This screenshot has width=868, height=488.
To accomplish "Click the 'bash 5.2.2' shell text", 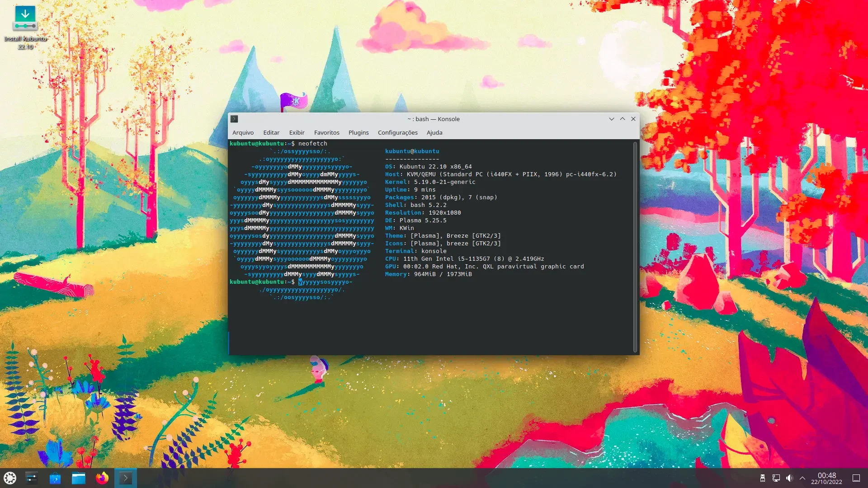I will coord(429,205).
